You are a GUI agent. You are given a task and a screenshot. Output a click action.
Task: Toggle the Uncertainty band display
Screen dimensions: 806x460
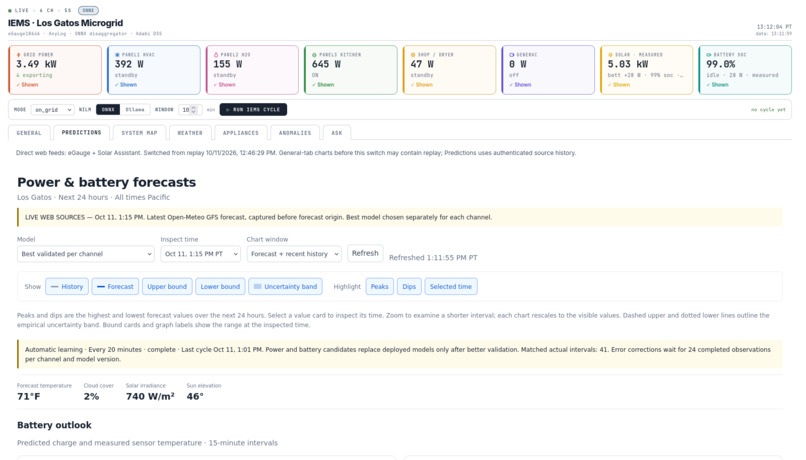[285, 287]
